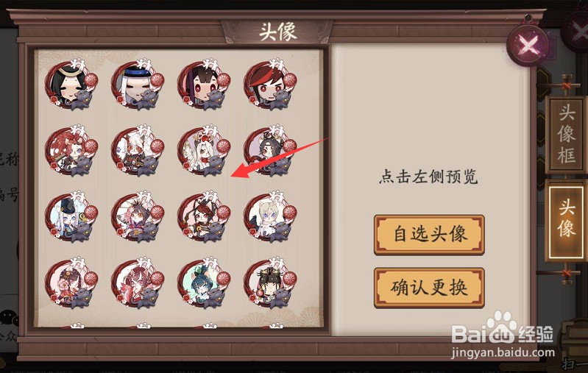This screenshot has height=373, width=588.
Task: Pick the white-haired avatar in the second column of the second row
Action: 138,151
